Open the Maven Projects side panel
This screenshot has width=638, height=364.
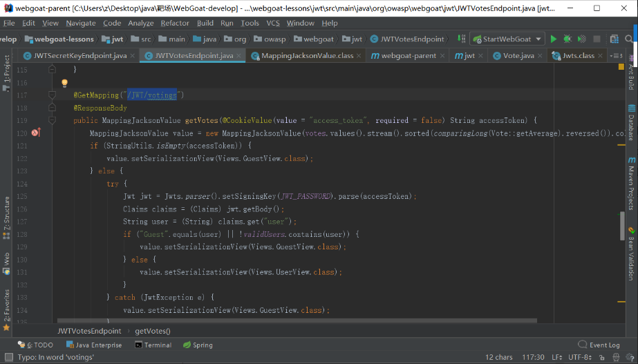pyautogui.click(x=631, y=183)
